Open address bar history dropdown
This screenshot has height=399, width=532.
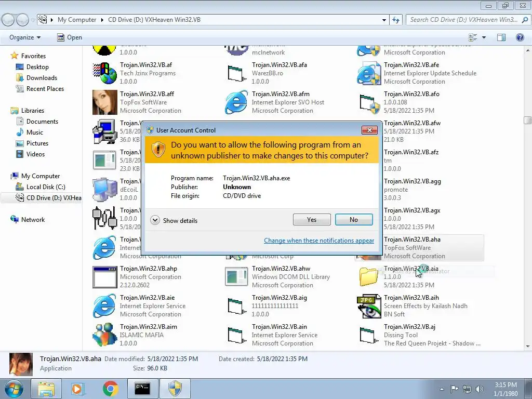click(x=384, y=20)
